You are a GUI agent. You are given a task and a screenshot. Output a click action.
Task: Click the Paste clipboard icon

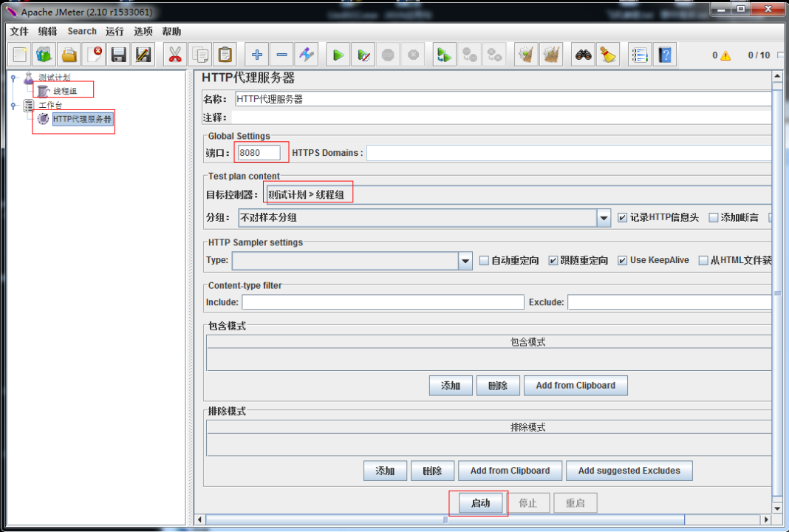pyautogui.click(x=225, y=55)
